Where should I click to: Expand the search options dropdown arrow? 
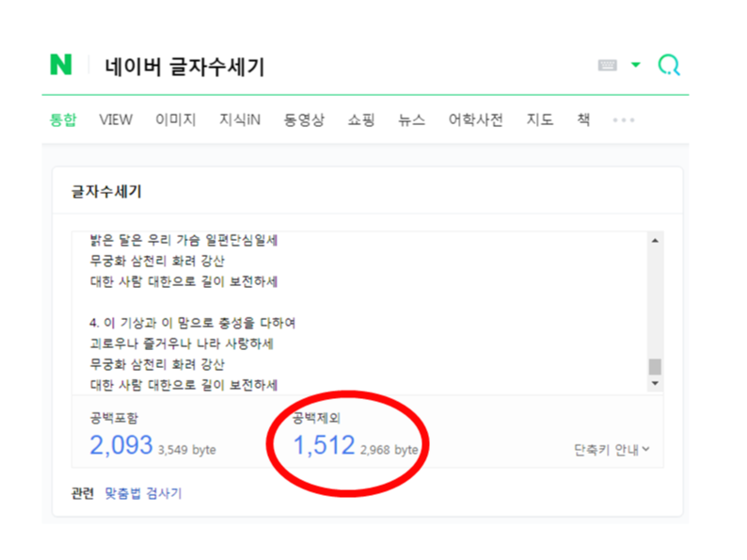[636, 64]
